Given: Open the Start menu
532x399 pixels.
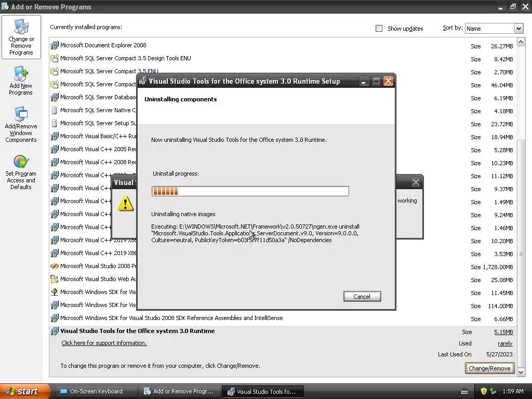Looking at the screenshot, I should tap(25, 391).
